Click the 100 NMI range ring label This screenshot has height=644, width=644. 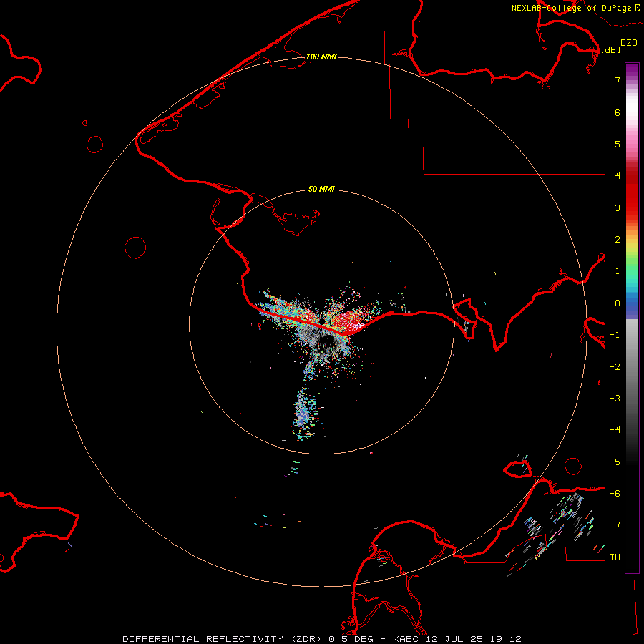pos(321,57)
